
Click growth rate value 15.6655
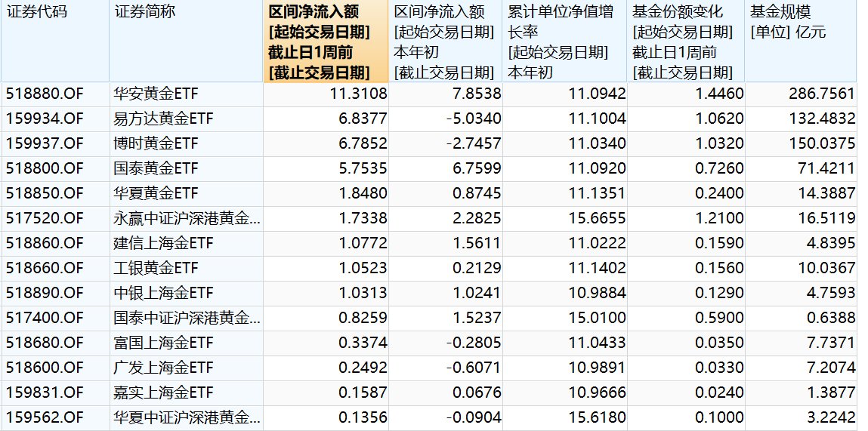[x=598, y=218]
